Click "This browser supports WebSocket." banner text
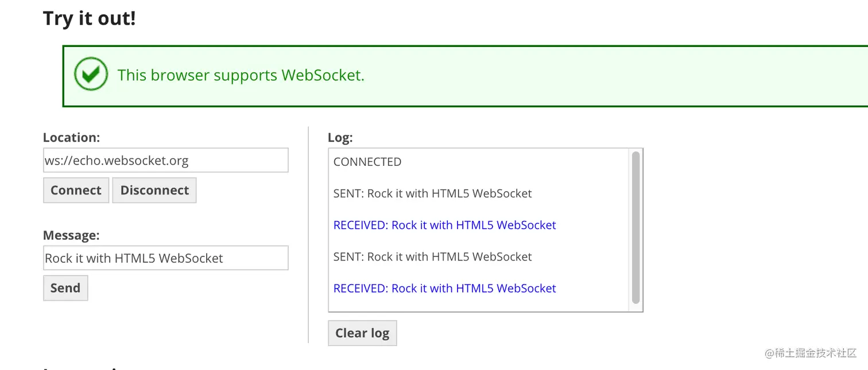This screenshot has height=370, width=868. tap(241, 75)
